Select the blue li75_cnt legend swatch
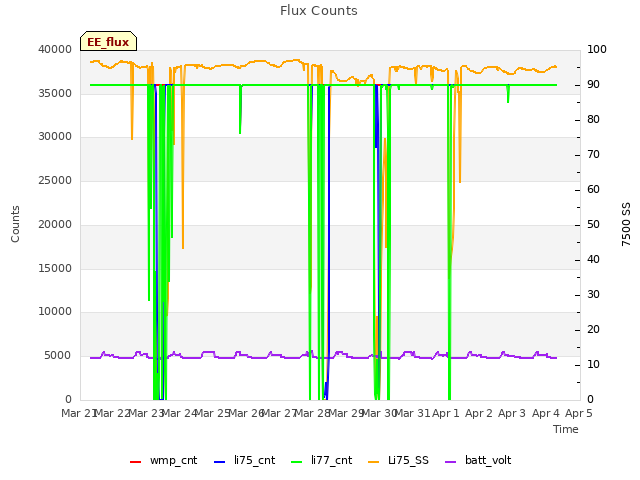Screen dimensions: 640x480 tap(219, 462)
